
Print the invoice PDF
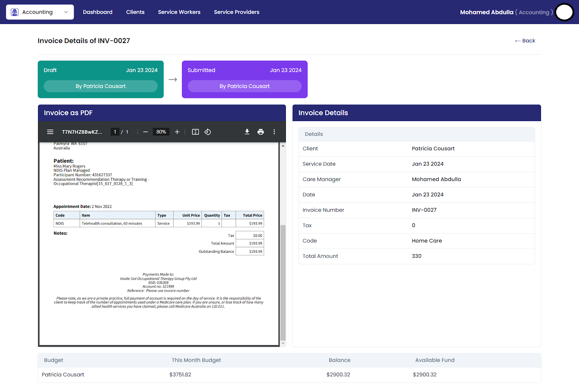pos(261,132)
